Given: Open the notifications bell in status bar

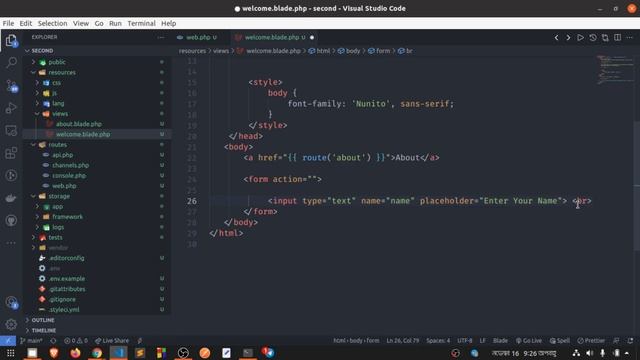Looking at the screenshot, I should (x=630, y=340).
